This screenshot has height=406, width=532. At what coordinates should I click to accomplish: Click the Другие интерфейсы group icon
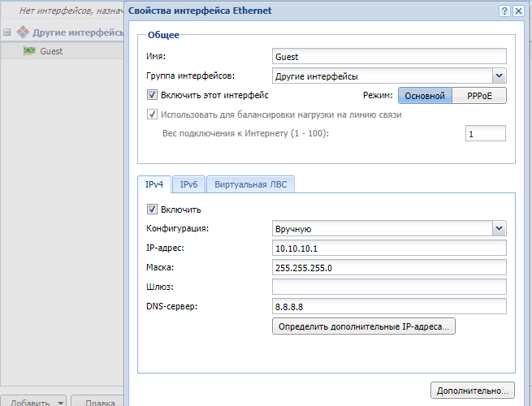pyautogui.click(x=23, y=33)
